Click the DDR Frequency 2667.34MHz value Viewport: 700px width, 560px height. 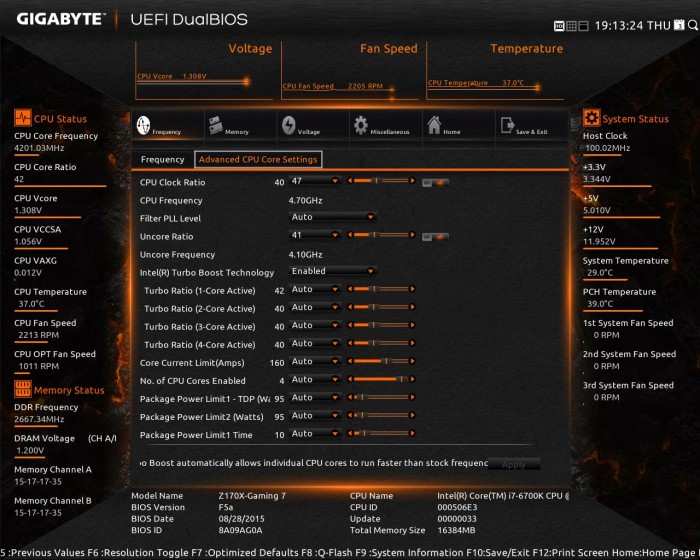(39, 419)
